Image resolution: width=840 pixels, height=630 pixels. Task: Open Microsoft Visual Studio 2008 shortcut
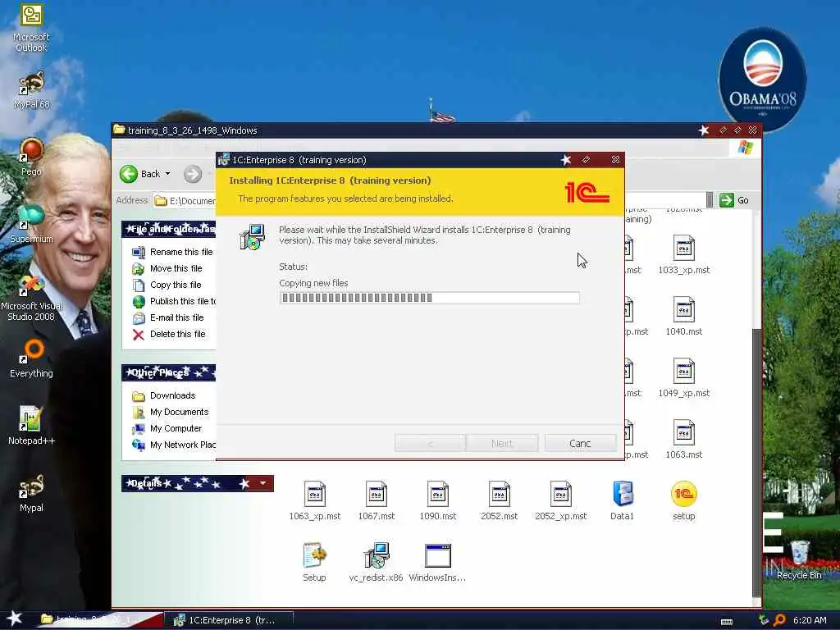pos(31,299)
